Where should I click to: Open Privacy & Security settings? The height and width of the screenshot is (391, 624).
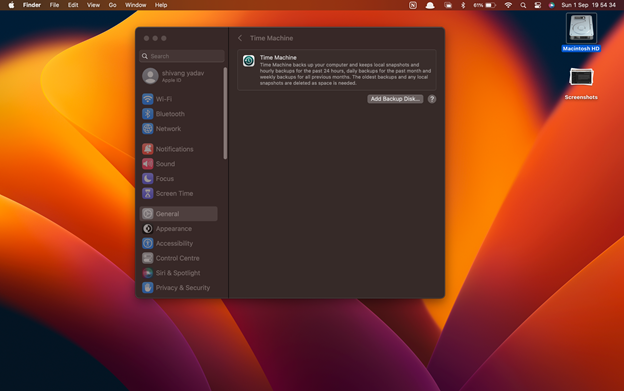[179, 288]
